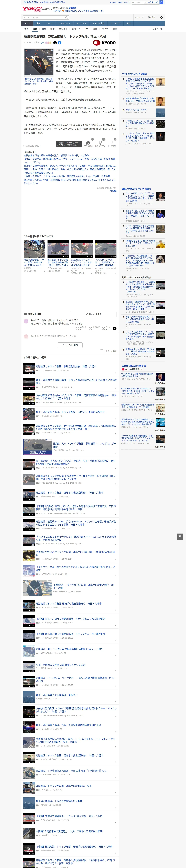
Task: Open related link 森永卓郎さん死去、67歳
Action: pos(69,182)
